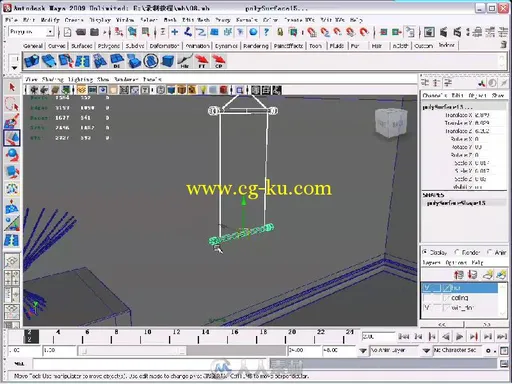Screen dimensions: 512x384
Task: Click the ViewCube in the viewport
Action: pos(391,123)
